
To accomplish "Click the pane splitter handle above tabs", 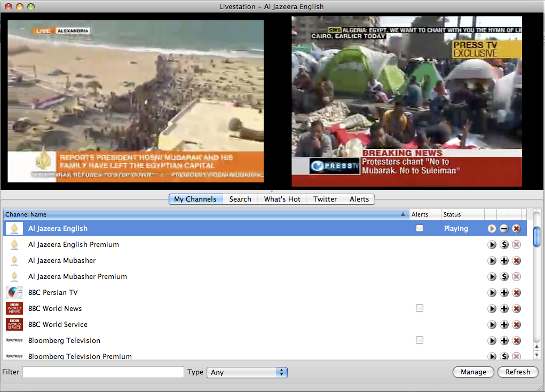I will coord(272,191).
